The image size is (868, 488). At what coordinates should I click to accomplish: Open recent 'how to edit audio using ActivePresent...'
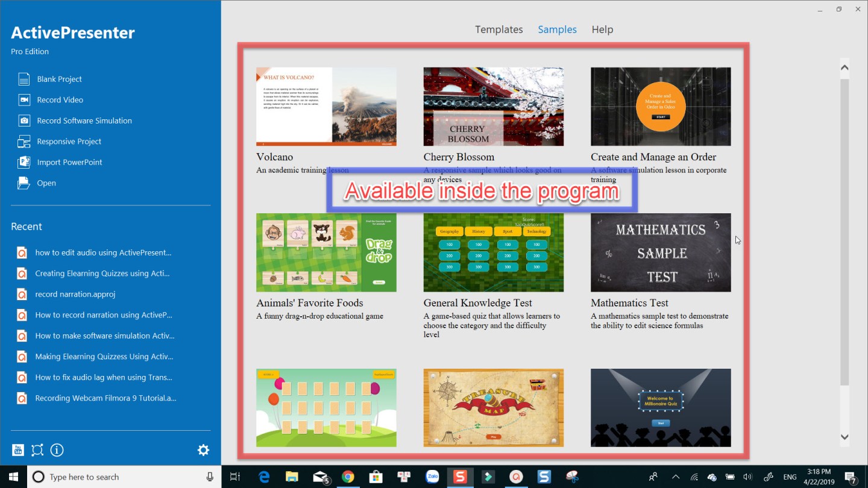(x=94, y=252)
